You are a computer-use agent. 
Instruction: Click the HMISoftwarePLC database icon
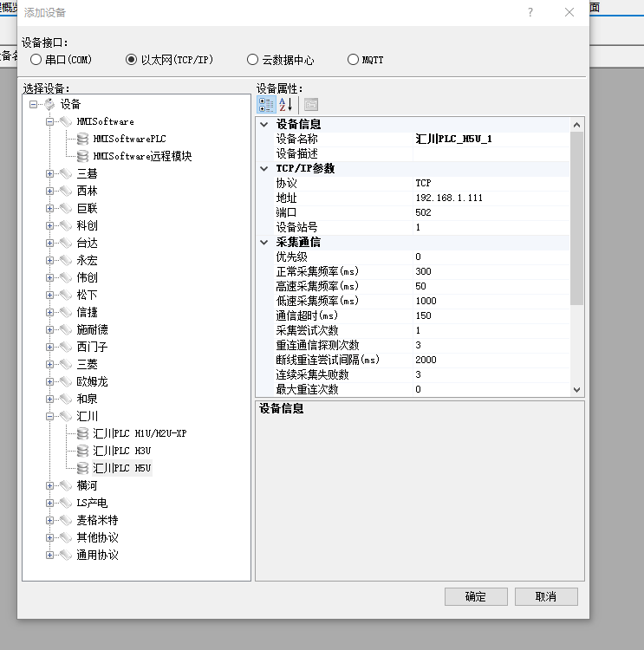point(83,139)
